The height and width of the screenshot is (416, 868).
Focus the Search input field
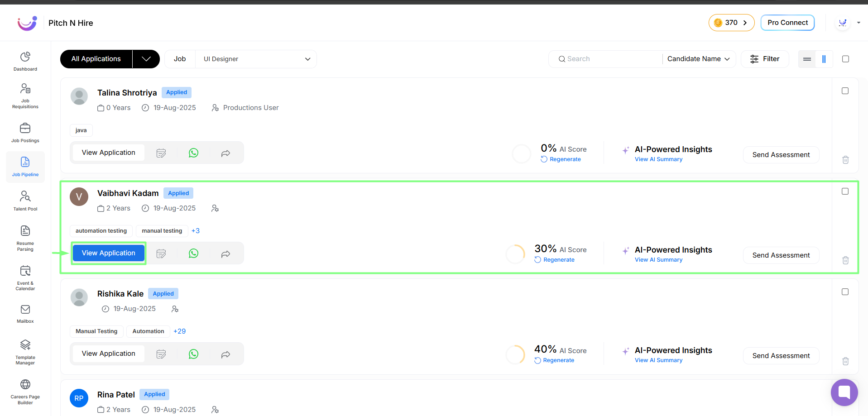(606, 59)
